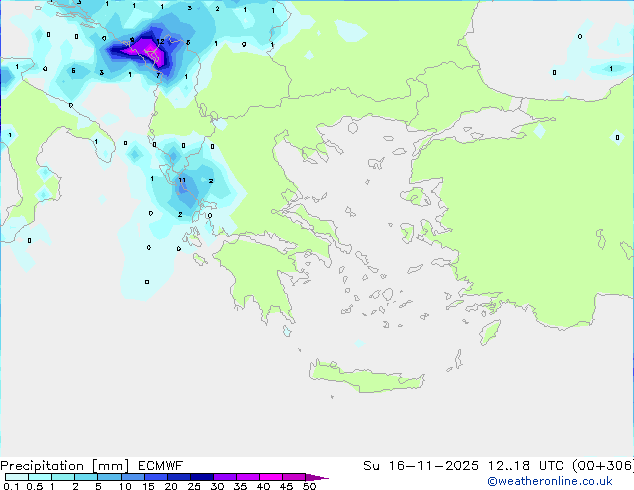The image size is (634, 490).
Task: Click the weatheronline.co.uk copyright link
Action: click(550, 481)
